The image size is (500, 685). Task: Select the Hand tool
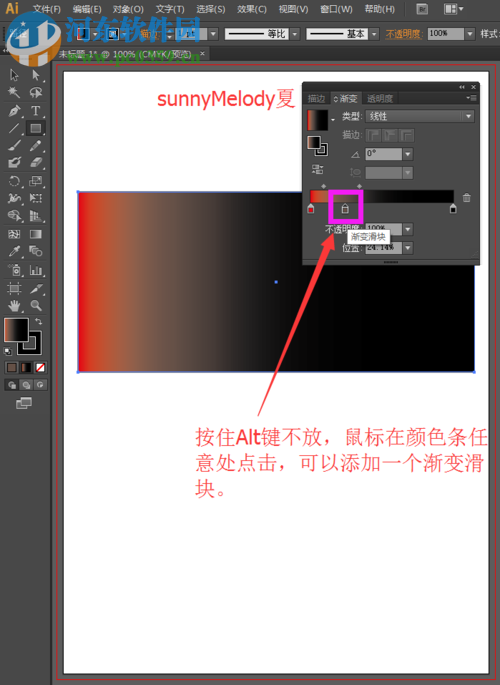click(x=14, y=306)
